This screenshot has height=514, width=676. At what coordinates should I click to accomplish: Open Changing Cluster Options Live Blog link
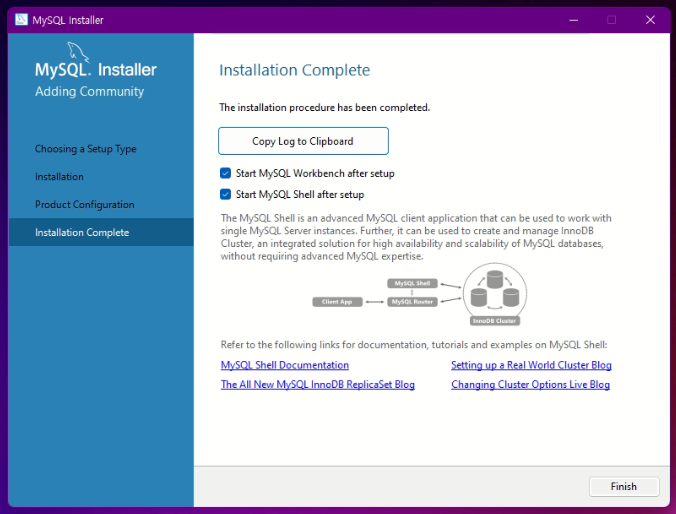point(530,385)
